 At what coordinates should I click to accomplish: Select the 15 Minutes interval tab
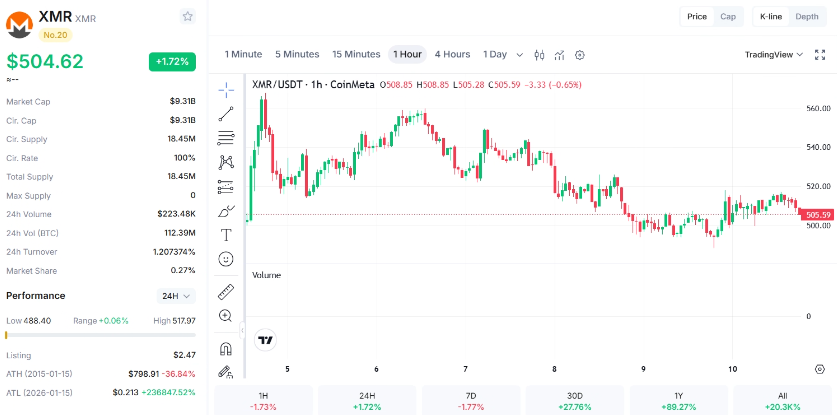(x=356, y=54)
